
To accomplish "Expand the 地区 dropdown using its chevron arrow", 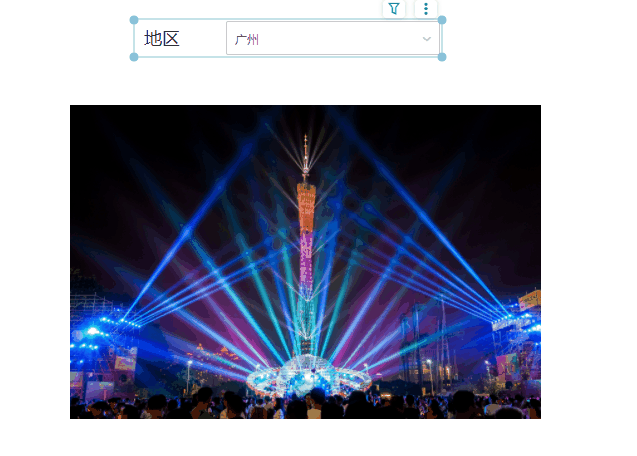I will [x=427, y=39].
